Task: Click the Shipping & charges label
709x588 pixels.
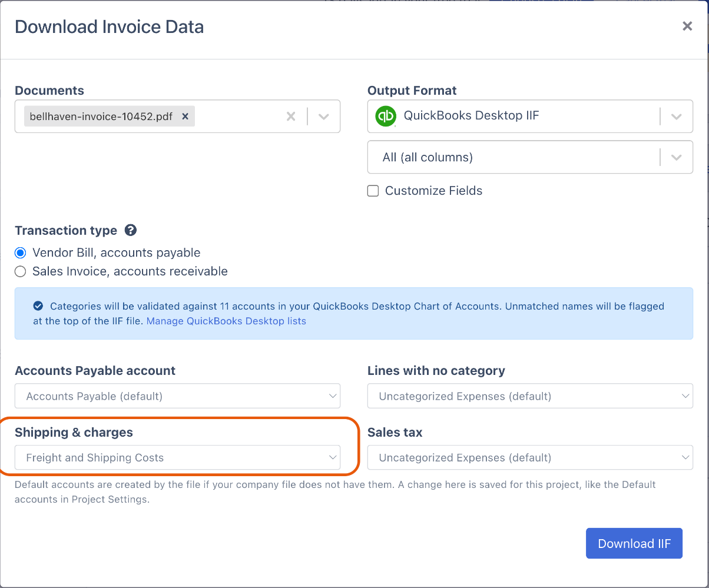Action: pos(74,432)
